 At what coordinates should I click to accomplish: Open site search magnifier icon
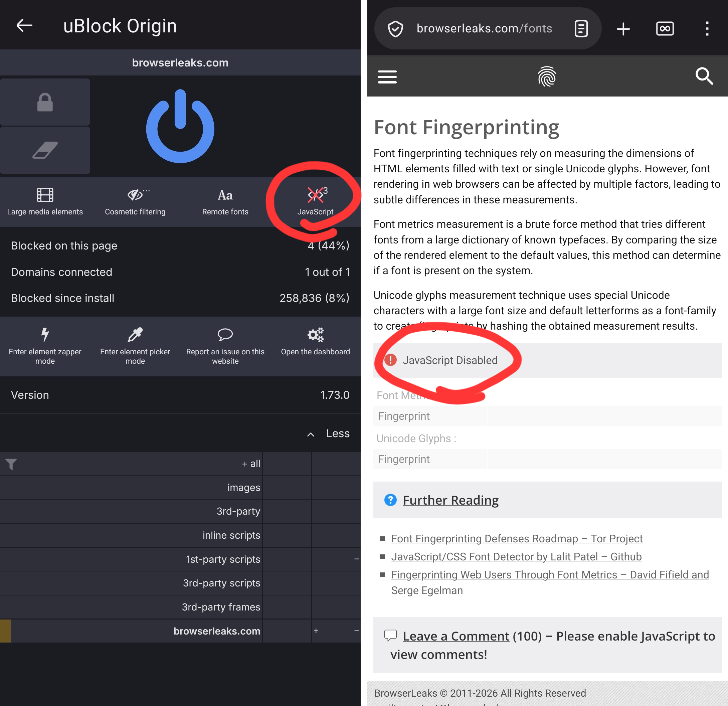[x=704, y=76]
